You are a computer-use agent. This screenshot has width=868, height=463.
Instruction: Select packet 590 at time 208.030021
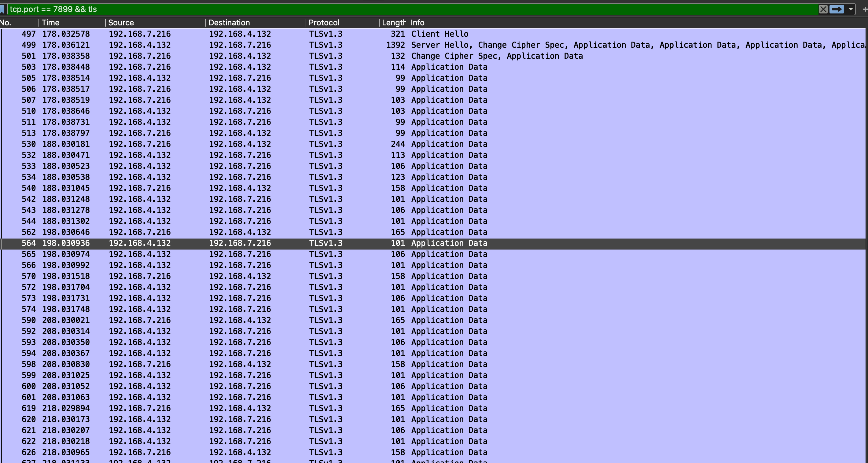(433, 320)
